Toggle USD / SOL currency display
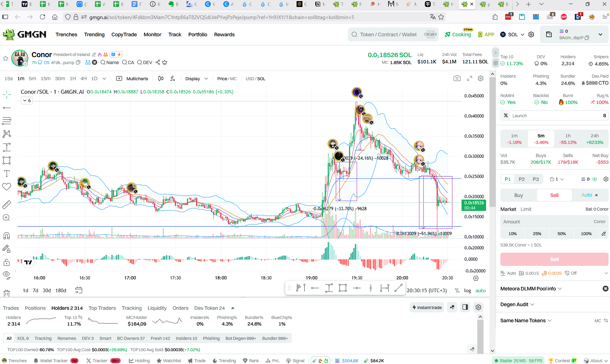This screenshot has height=364, width=610. pyautogui.click(x=255, y=79)
